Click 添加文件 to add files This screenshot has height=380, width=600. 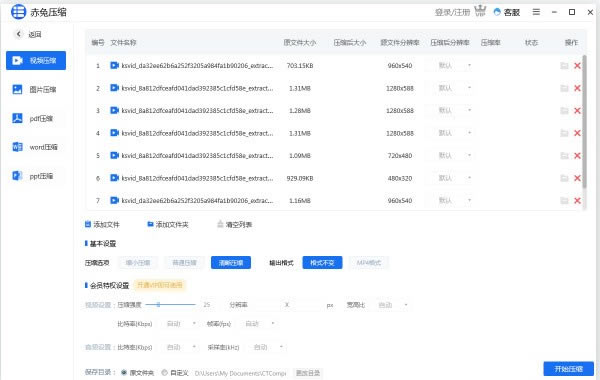coord(102,225)
